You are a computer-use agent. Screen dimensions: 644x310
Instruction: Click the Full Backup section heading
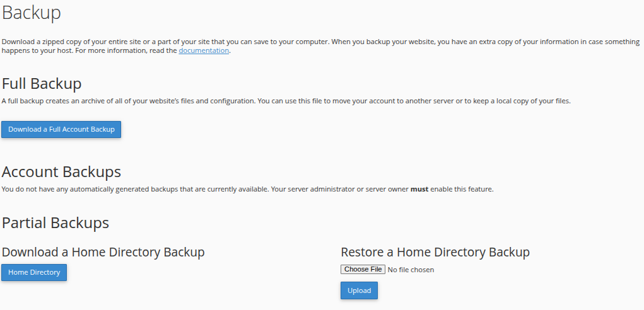42,84
